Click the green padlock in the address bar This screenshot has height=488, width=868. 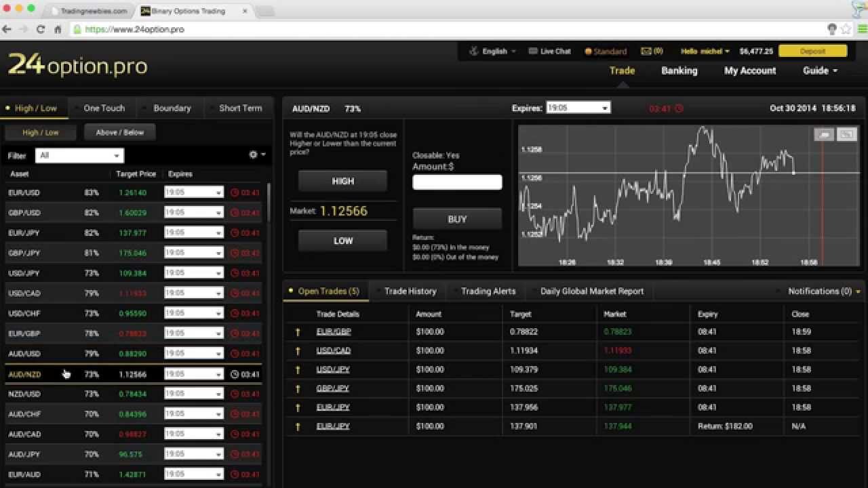pos(78,29)
